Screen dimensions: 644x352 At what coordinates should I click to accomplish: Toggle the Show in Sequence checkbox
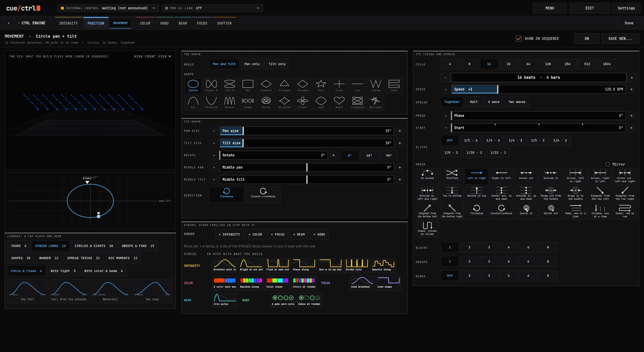click(519, 39)
